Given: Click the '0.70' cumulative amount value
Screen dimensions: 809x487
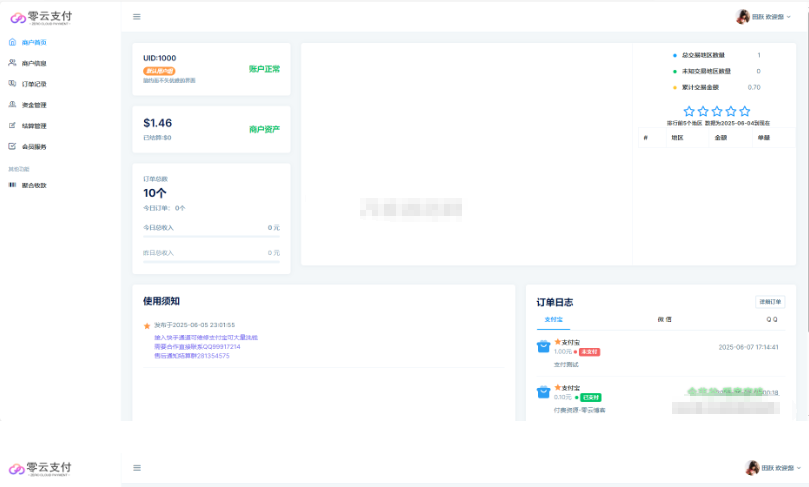Looking at the screenshot, I should tap(754, 87).
